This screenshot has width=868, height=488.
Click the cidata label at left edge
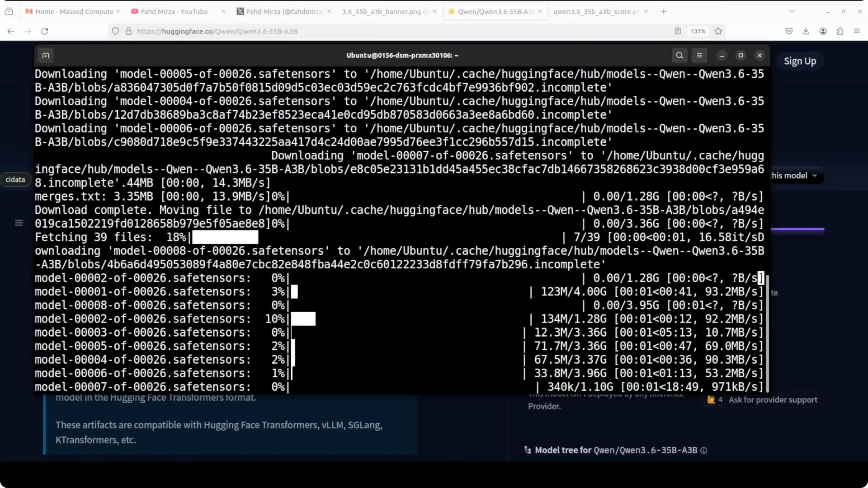(15, 179)
